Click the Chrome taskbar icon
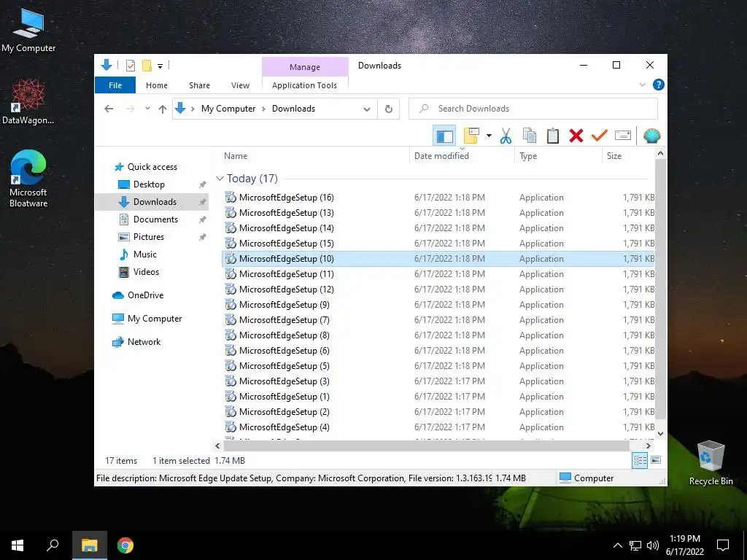Viewport: 747px width, 560px height. coord(125,545)
